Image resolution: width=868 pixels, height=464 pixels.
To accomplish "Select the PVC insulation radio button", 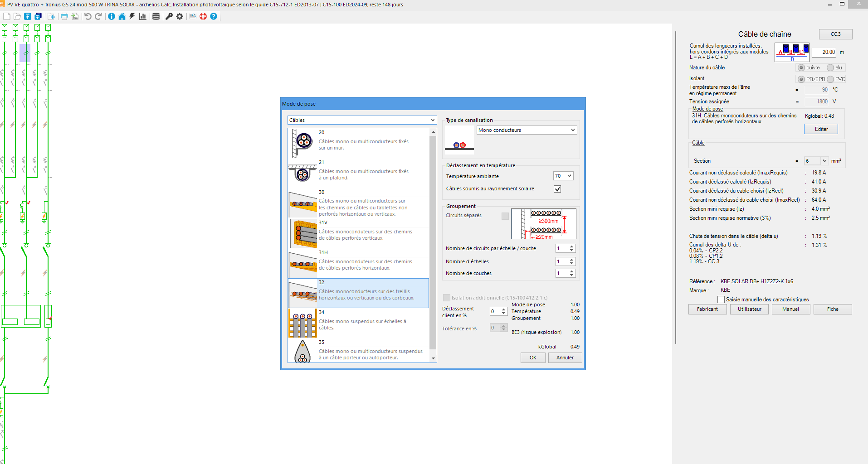I will (x=830, y=79).
